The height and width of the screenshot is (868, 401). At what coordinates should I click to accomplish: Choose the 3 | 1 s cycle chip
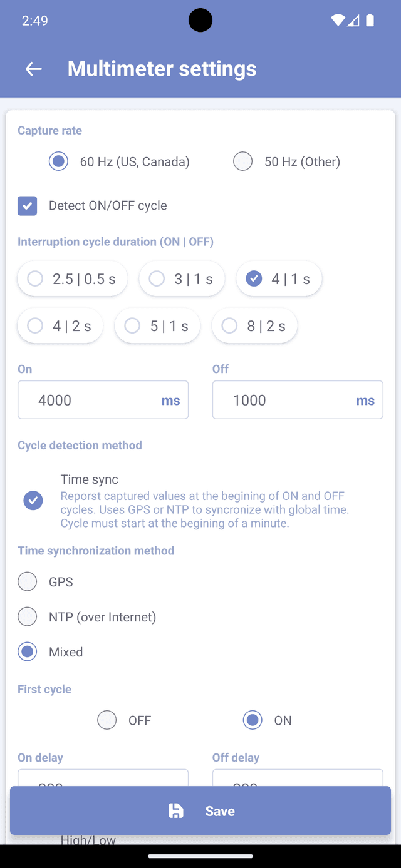[182, 279]
